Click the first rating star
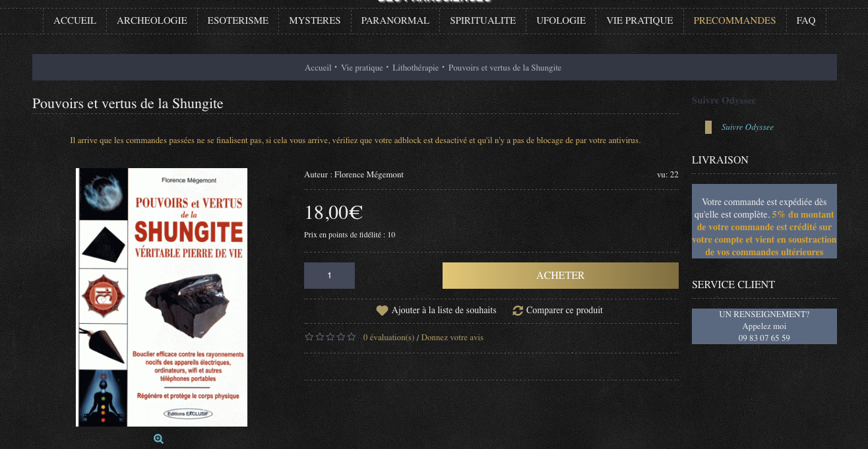This screenshot has width=868, height=449. [309, 337]
